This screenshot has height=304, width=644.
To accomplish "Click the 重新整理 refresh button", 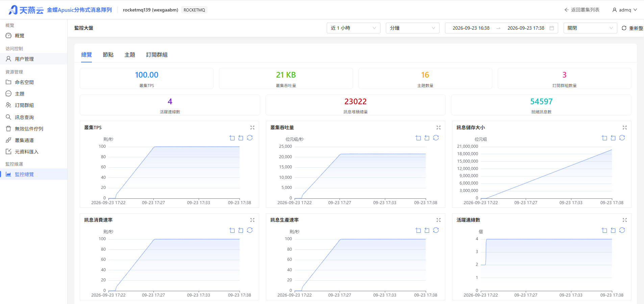I will (x=633, y=28).
